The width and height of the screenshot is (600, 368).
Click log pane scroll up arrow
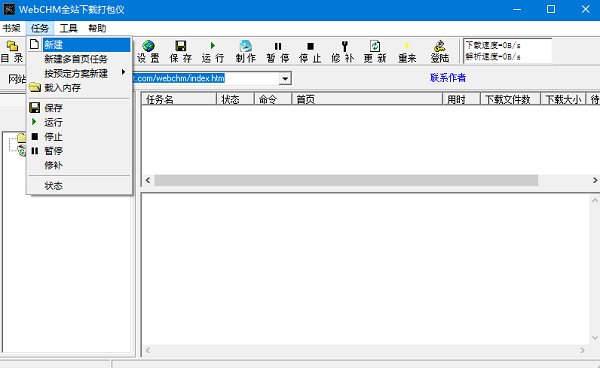click(595, 200)
